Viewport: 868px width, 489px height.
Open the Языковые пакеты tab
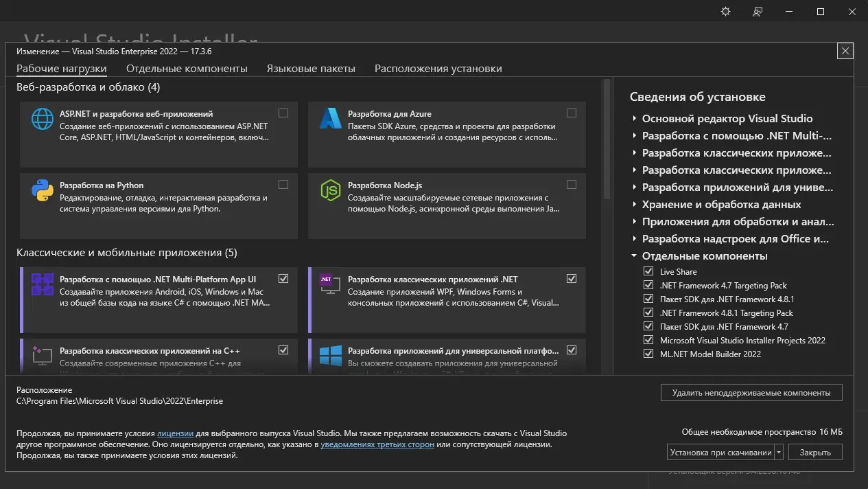click(x=311, y=69)
